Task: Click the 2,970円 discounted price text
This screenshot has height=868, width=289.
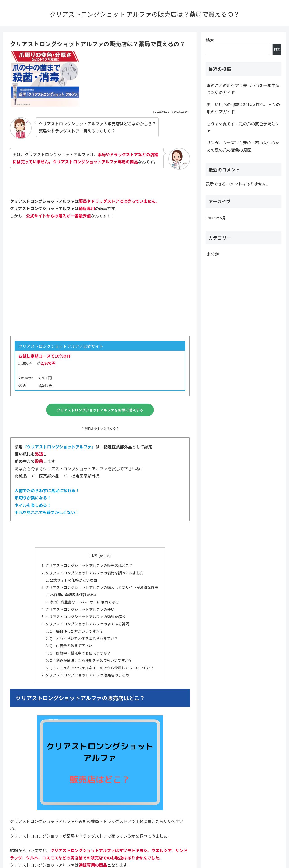Action: tap(48, 363)
